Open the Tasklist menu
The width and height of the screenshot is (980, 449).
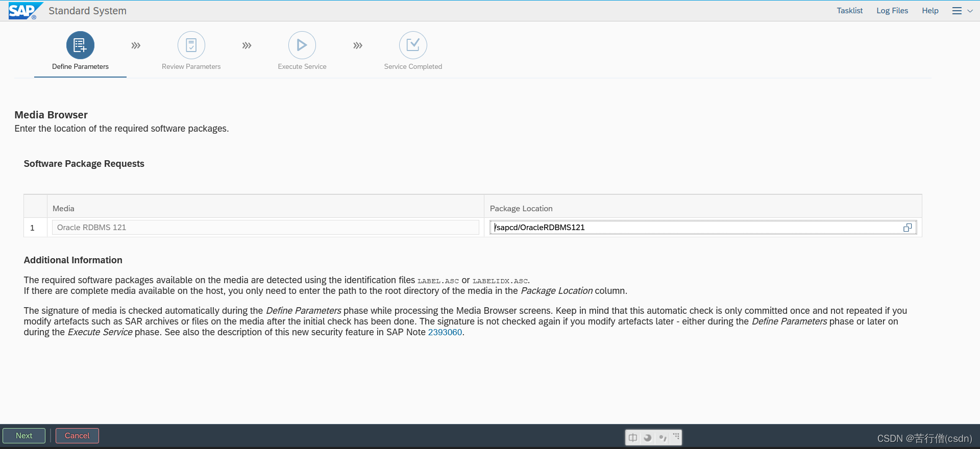[849, 11]
